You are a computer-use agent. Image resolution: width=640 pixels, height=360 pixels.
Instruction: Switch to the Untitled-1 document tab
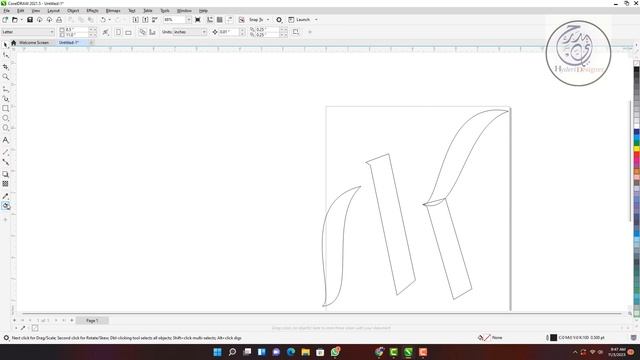pyautogui.click(x=68, y=42)
